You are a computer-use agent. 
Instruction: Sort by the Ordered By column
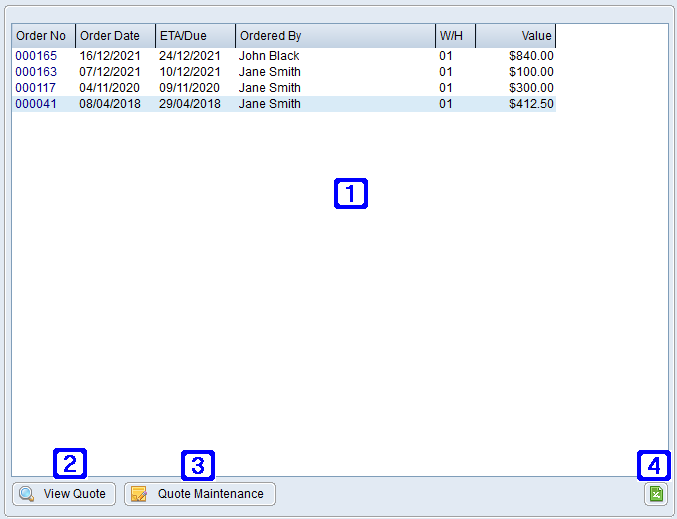click(335, 36)
